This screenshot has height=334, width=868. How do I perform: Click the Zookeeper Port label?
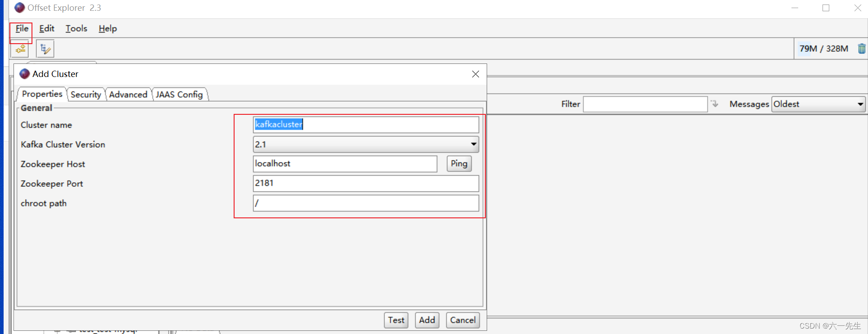point(52,184)
